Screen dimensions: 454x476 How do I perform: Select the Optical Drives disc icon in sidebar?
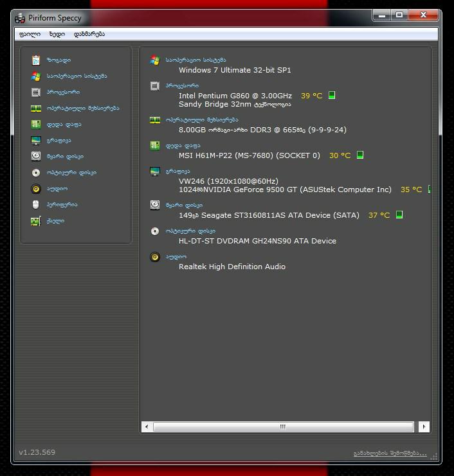36,173
